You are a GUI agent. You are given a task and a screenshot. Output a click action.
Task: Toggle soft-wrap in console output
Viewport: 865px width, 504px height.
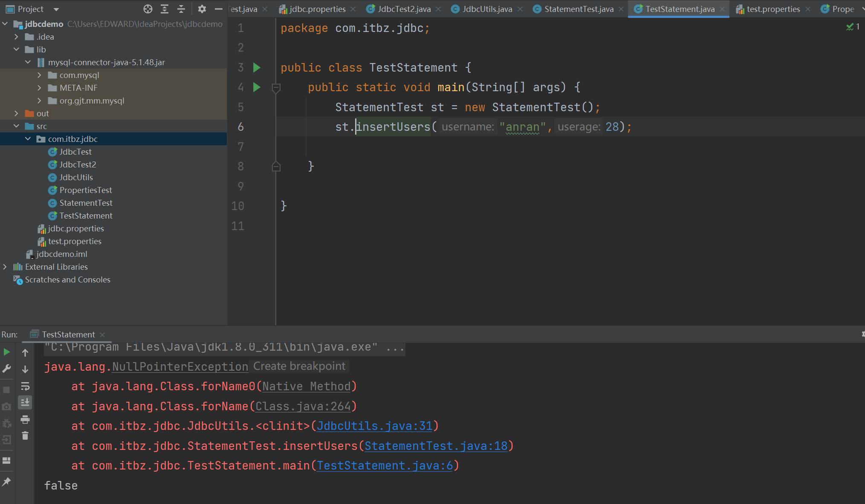25,386
